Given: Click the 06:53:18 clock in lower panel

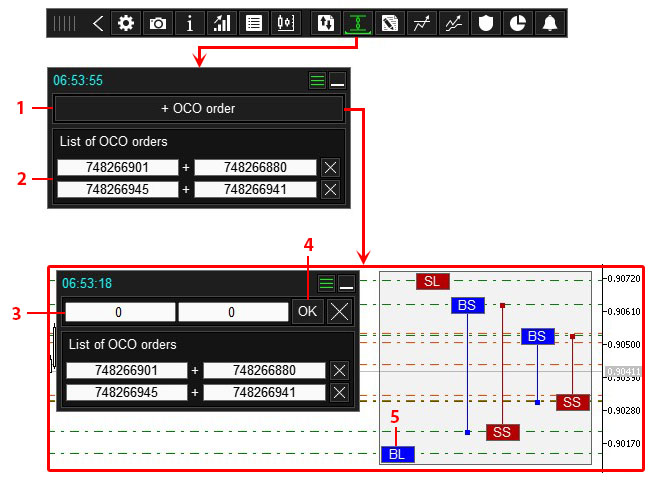Looking at the screenshot, I should click(x=87, y=284).
